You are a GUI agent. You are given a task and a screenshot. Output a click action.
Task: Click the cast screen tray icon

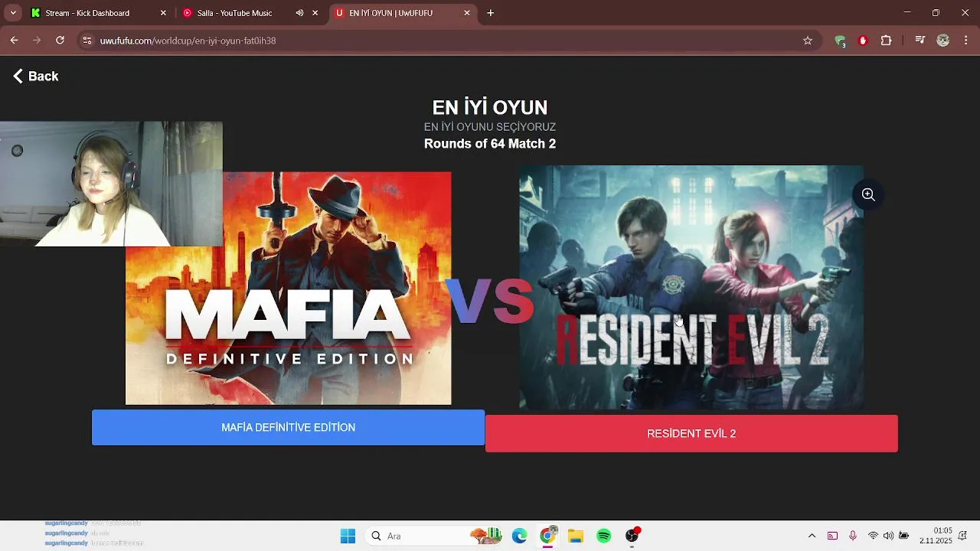(832, 536)
